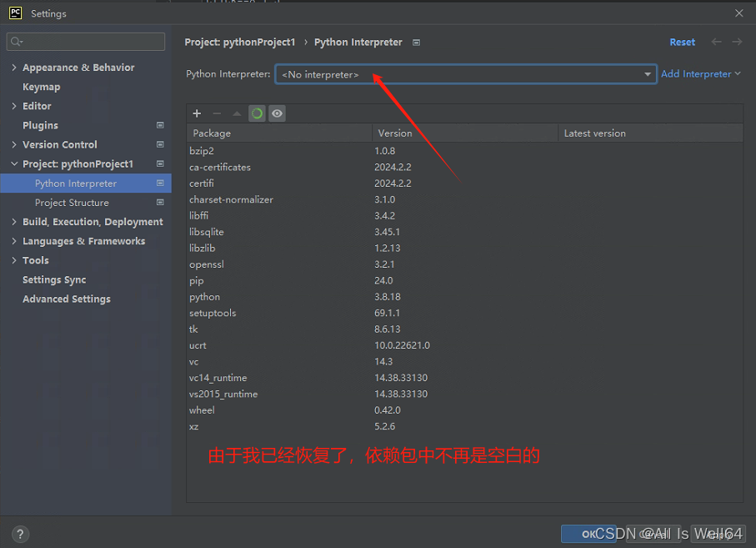756x548 pixels.
Task: Select the bzip2 package row
Action: (465, 151)
